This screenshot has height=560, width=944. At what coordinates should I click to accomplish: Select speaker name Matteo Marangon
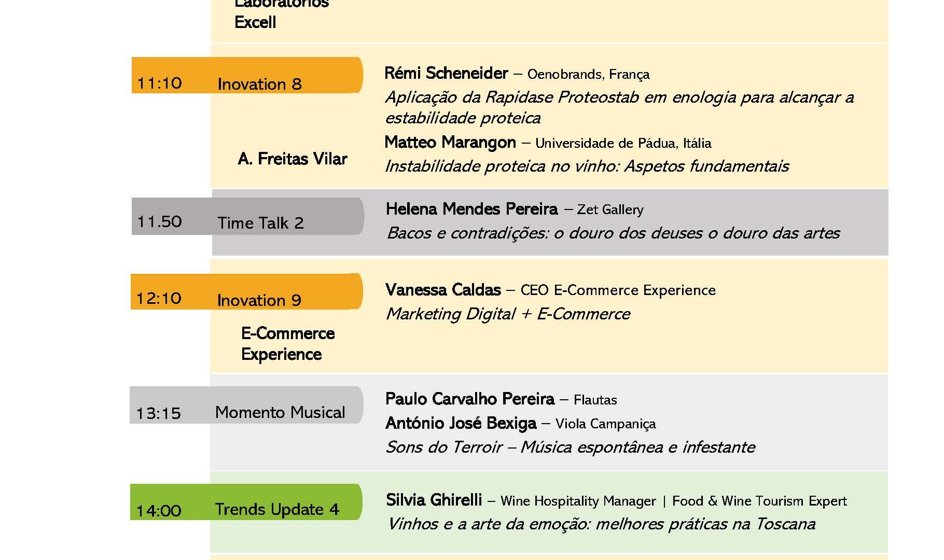click(450, 143)
